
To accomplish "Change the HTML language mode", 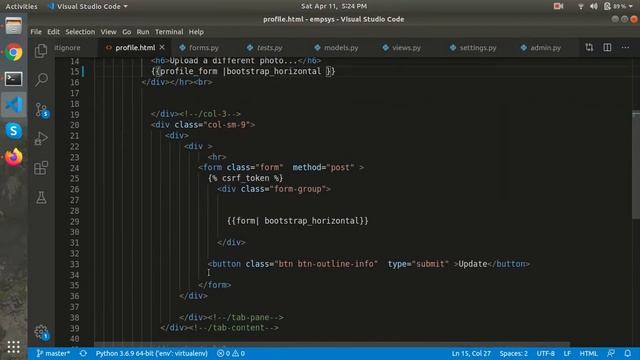I will coord(588,353).
